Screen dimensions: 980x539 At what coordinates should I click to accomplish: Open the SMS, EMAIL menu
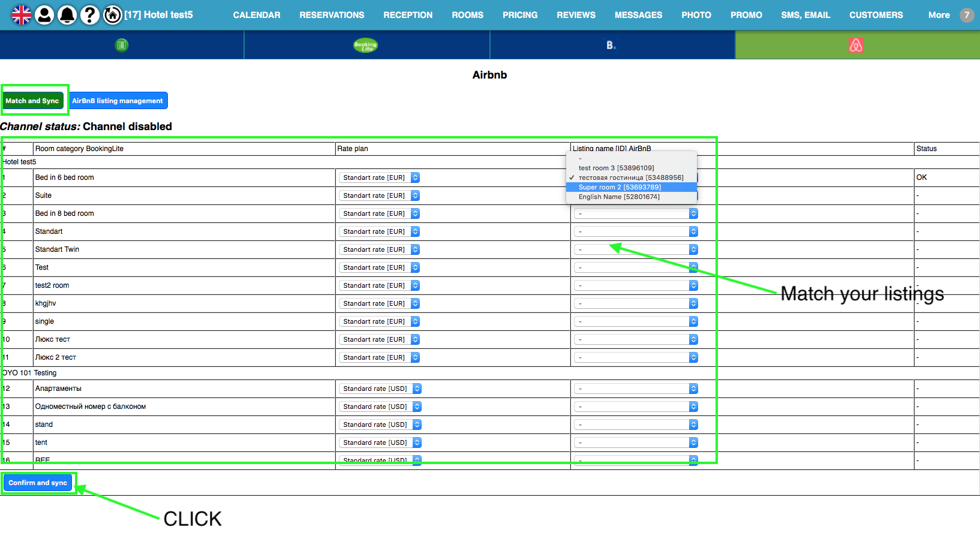pyautogui.click(x=805, y=15)
